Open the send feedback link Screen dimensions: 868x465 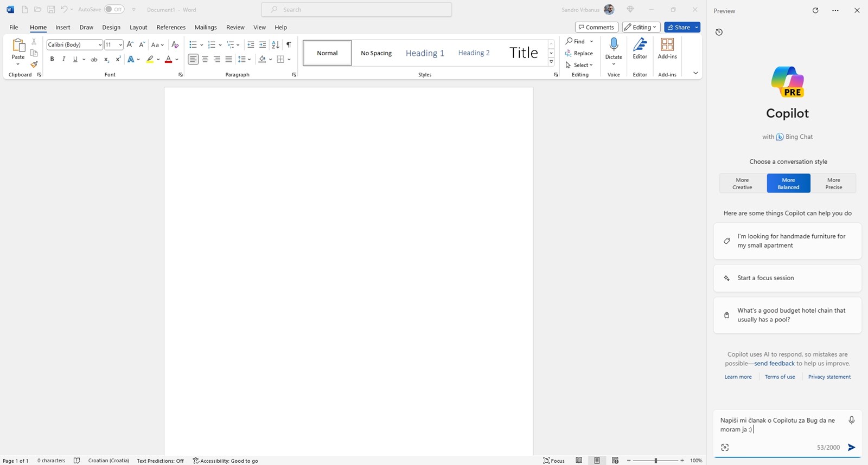[x=774, y=363]
